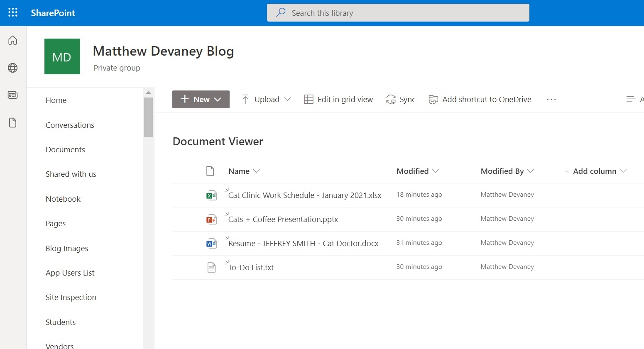Click the globe icon in the left rail
Screen dimensions: 644x349
tap(12, 68)
